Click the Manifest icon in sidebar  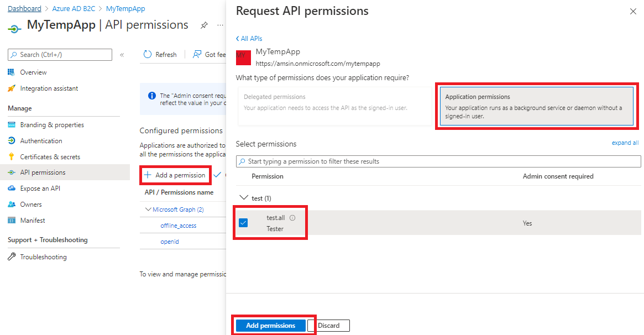click(x=11, y=221)
